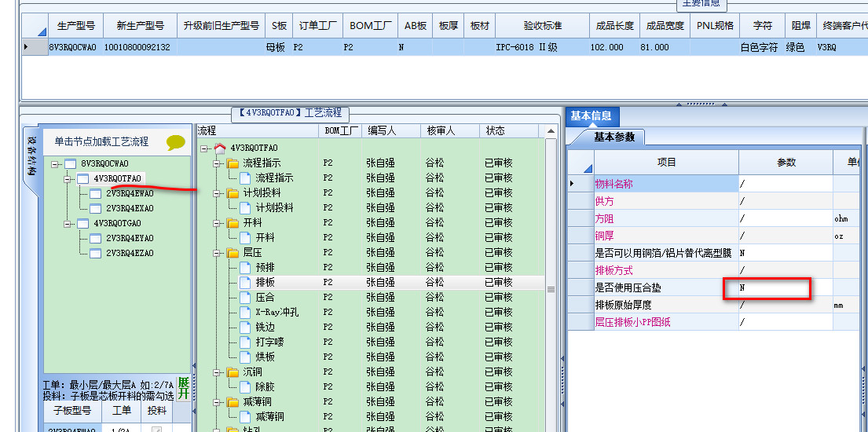Click the process tree scrollbar up arrow
868x432 pixels.
click(551, 132)
